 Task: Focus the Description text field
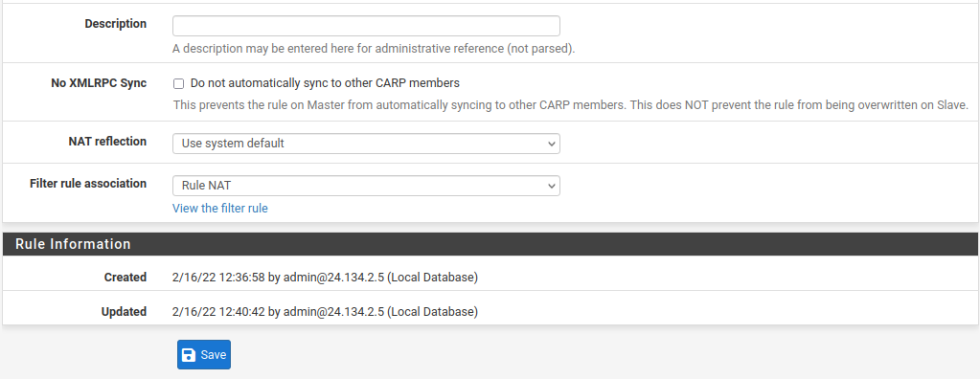click(x=366, y=26)
